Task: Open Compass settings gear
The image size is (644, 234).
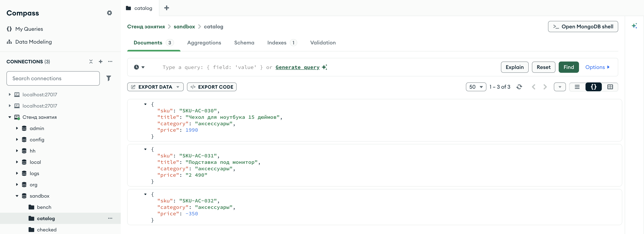Action: [109, 13]
